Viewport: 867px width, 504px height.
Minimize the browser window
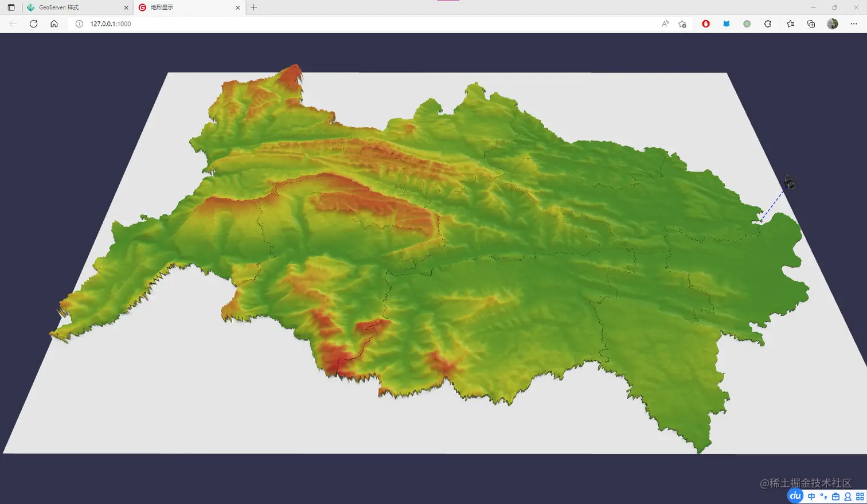point(813,7)
